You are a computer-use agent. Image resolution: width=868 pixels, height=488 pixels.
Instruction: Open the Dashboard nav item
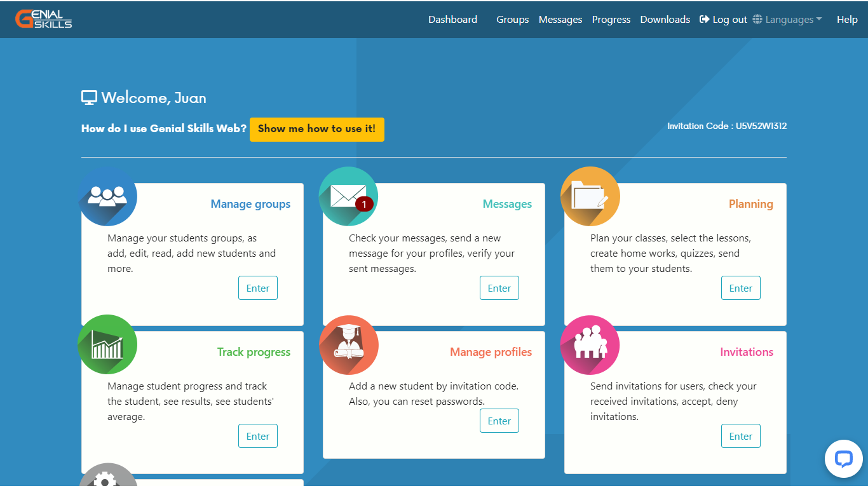(452, 20)
